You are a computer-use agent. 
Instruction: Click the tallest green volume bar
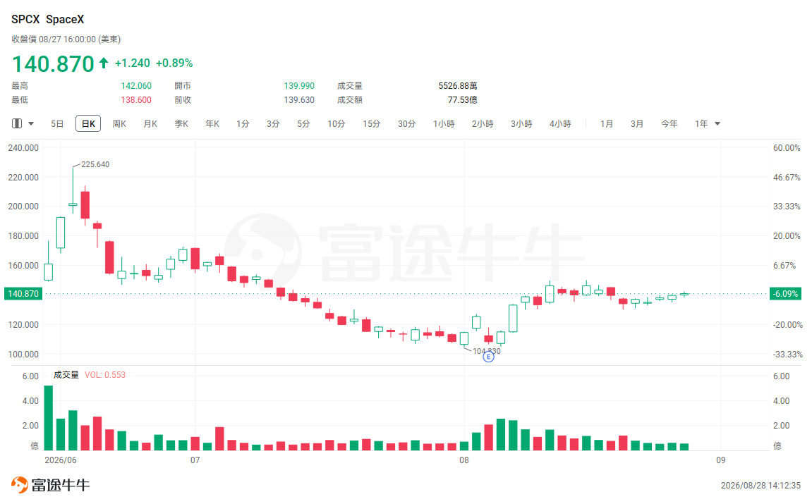(x=48, y=418)
